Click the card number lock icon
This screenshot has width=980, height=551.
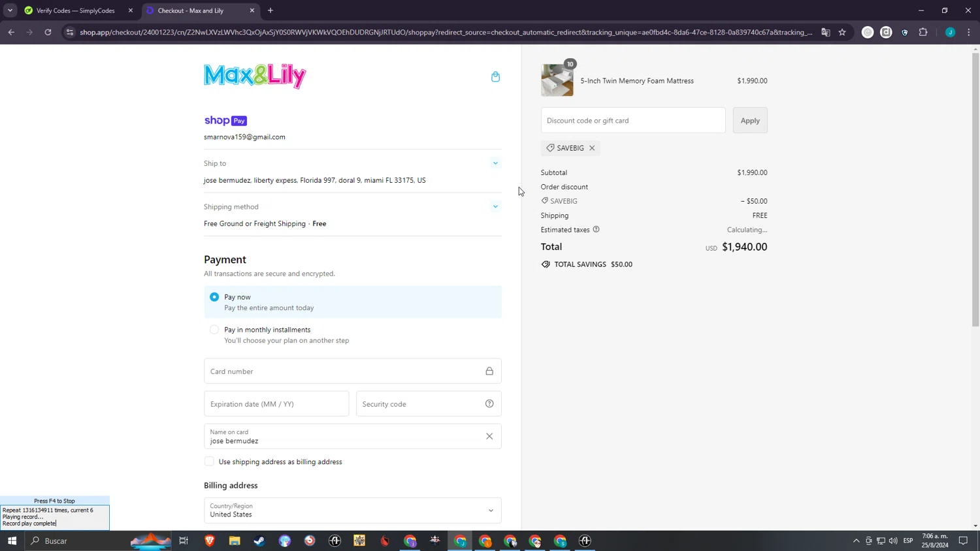click(489, 371)
